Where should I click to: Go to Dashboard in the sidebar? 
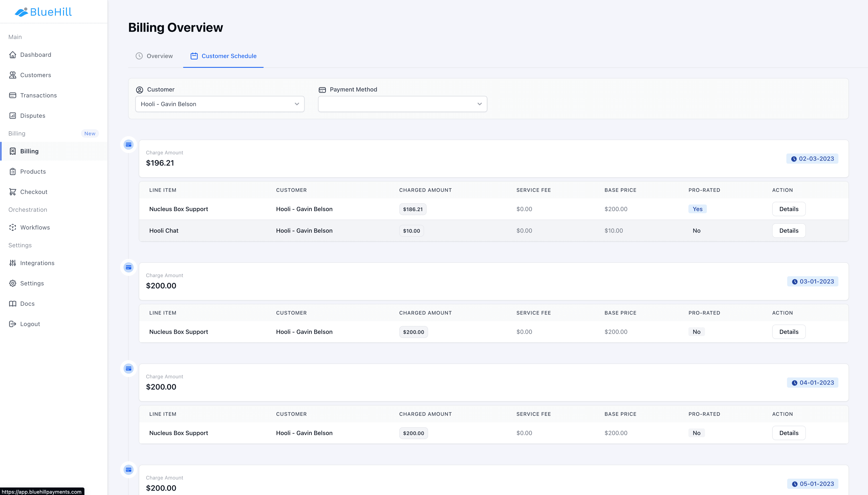click(54, 55)
